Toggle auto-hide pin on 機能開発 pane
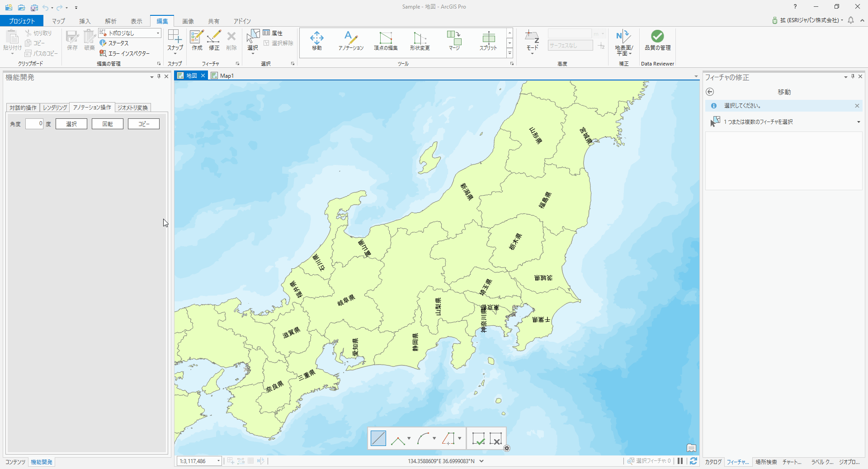Viewport: 868px width, 469px height. point(159,77)
